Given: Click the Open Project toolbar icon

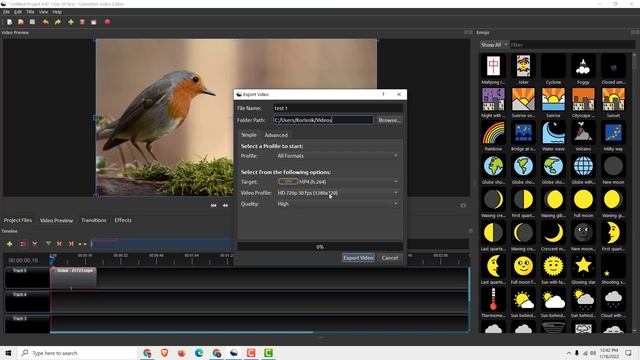Looking at the screenshot, I should [21, 22].
